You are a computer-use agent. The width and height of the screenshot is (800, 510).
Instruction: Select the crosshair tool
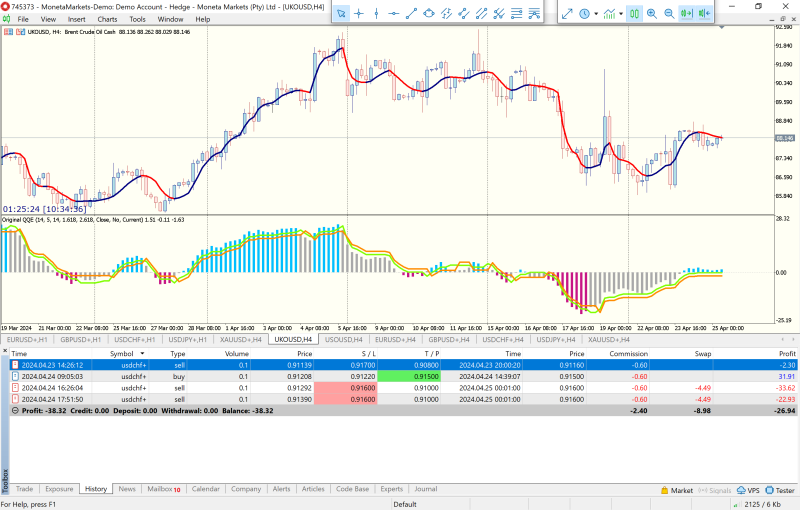tap(360, 13)
